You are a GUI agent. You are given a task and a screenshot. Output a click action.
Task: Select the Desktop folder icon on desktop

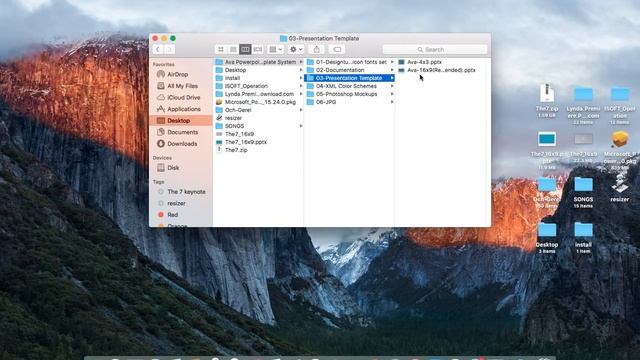pyautogui.click(x=547, y=230)
